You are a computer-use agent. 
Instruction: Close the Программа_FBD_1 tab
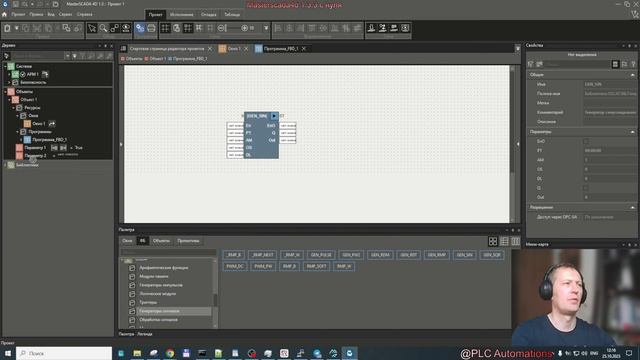304,49
